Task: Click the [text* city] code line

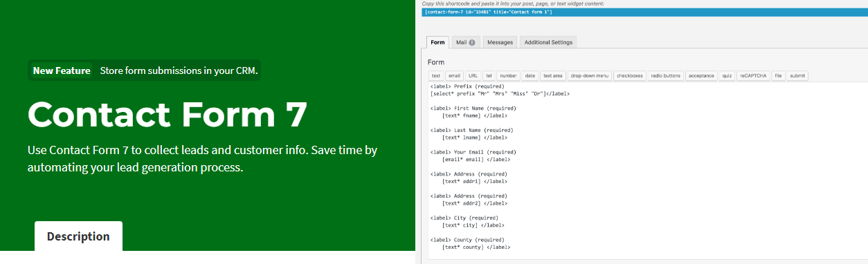Action: (473, 225)
